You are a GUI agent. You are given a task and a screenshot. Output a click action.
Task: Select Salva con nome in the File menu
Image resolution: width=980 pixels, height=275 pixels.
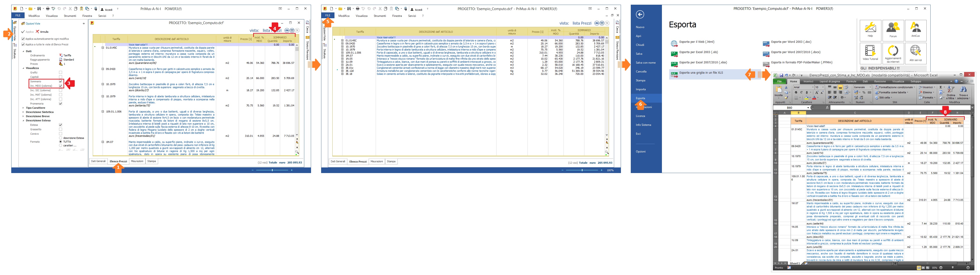(x=646, y=63)
